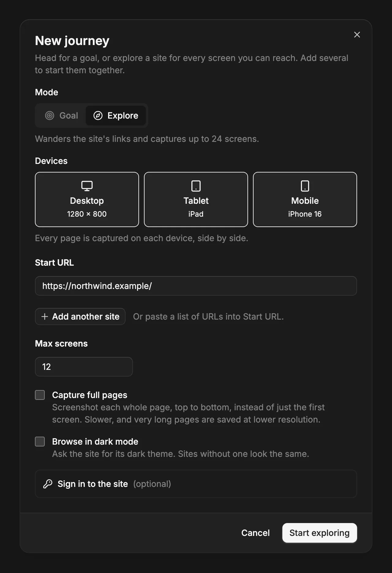Click Start exploring
The height and width of the screenshot is (573, 392).
(x=319, y=533)
